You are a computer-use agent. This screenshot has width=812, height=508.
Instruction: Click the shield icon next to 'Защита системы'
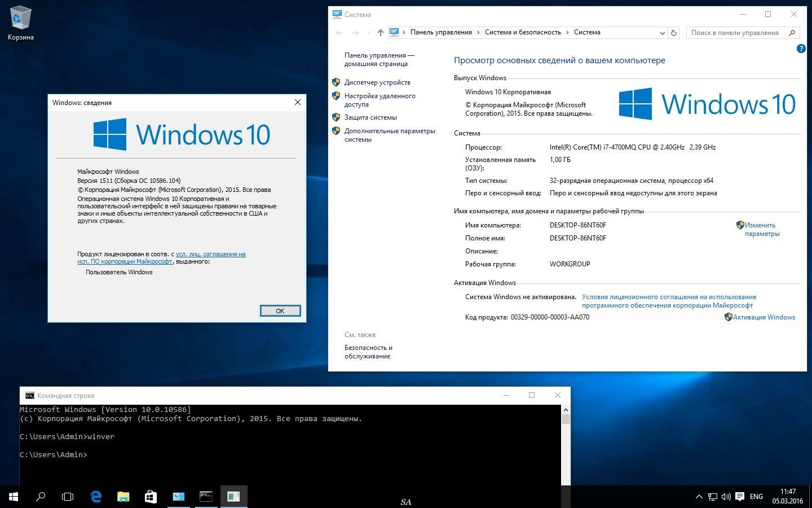tap(336, 117)
